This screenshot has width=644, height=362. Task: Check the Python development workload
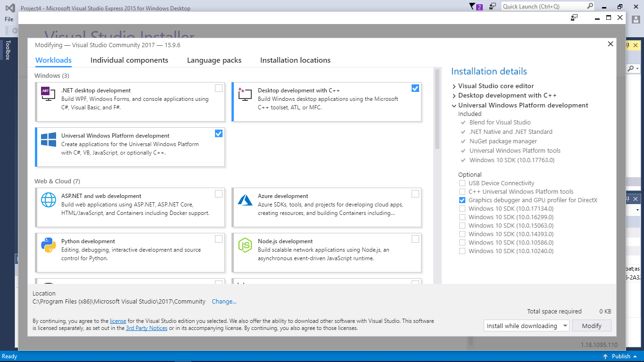[219, 239]
